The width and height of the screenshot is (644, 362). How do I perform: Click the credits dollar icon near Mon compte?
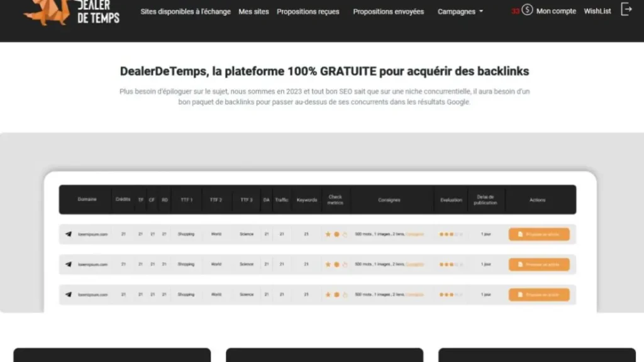coord(526,10)
